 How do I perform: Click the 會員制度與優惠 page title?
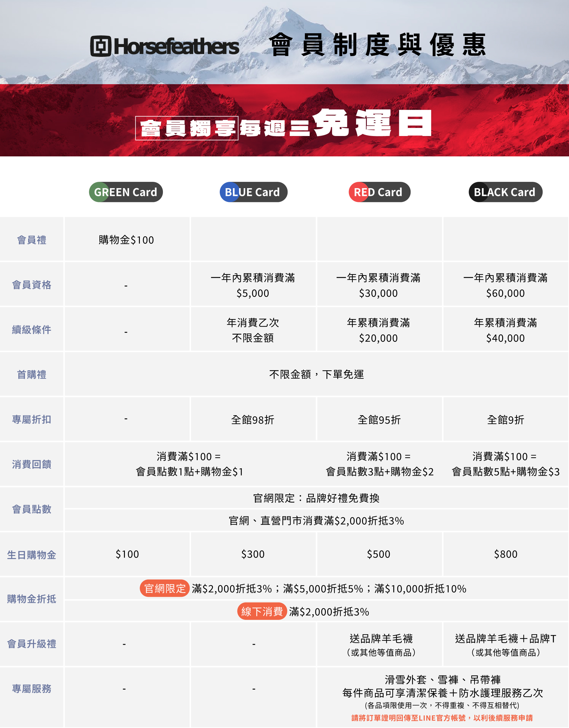pos(377,45)
